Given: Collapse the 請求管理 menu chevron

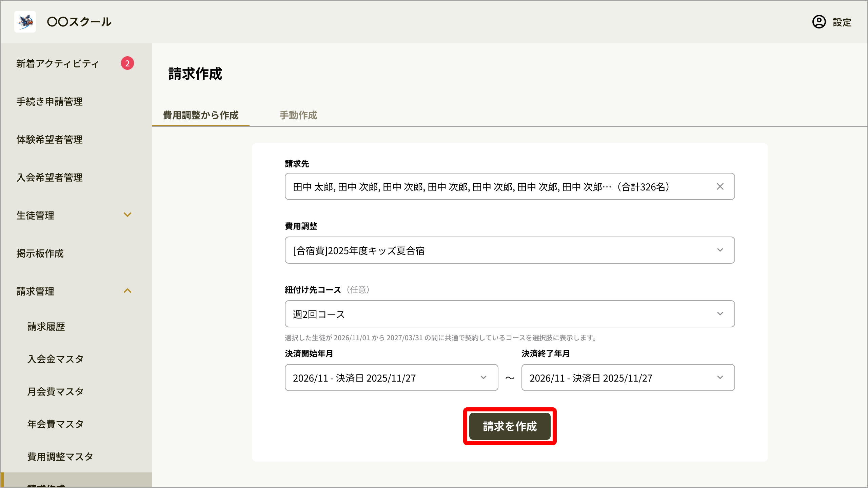Looking at the screenshot, I should click(127, 291).
